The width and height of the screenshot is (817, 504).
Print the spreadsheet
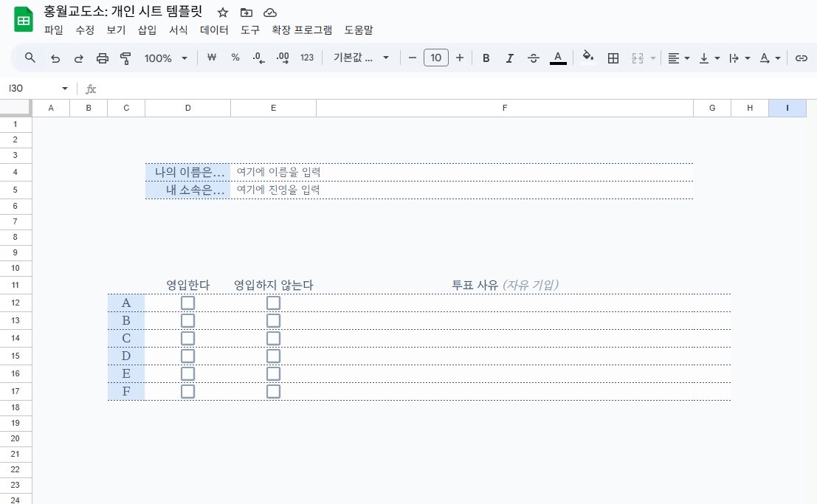102,58
